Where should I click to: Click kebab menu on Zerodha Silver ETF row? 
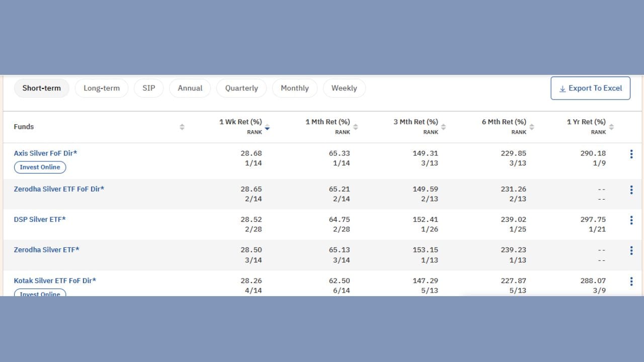pos(631,250)
